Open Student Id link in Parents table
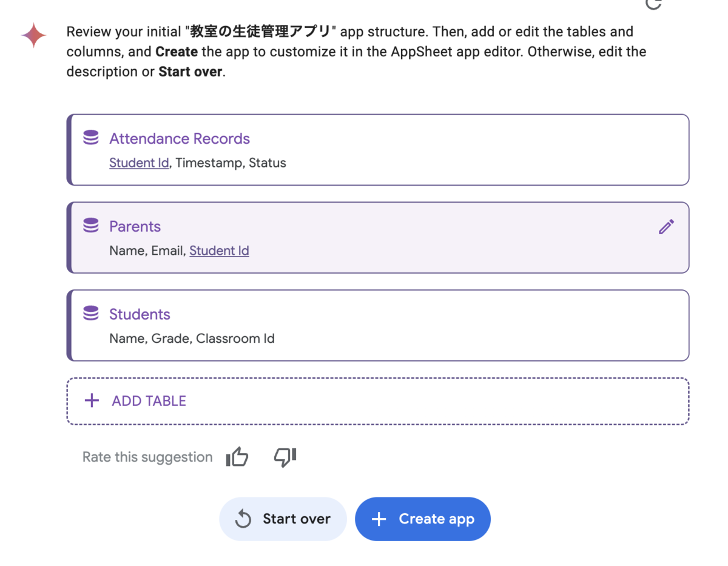Screen dimensions: 728x566 click(219, 251)
